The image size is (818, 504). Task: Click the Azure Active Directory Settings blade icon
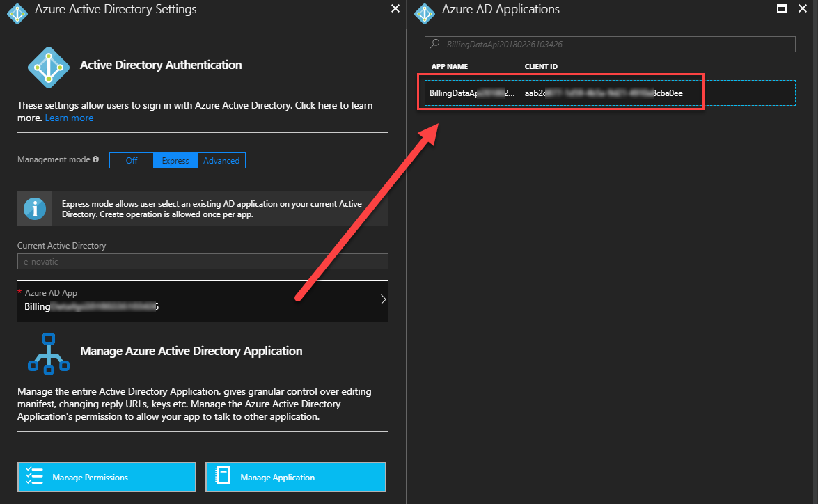(x=17, y=13)
